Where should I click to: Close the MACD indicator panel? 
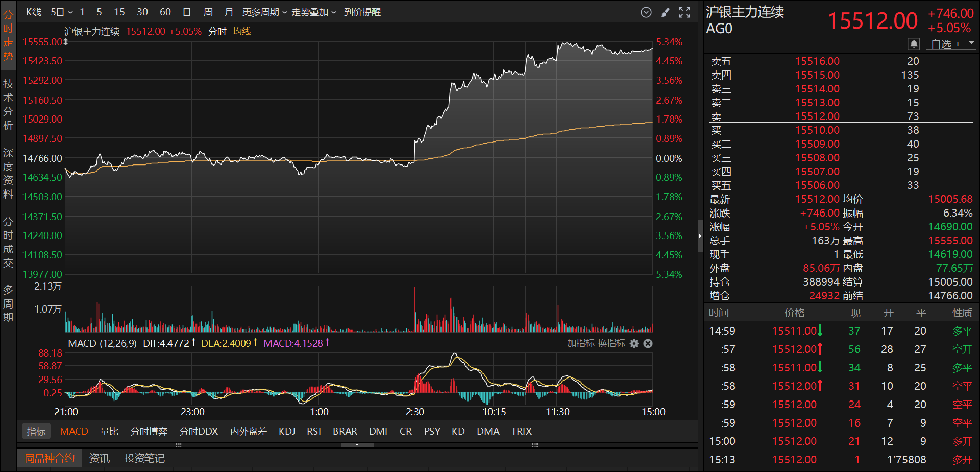click(x=648, y=344)
